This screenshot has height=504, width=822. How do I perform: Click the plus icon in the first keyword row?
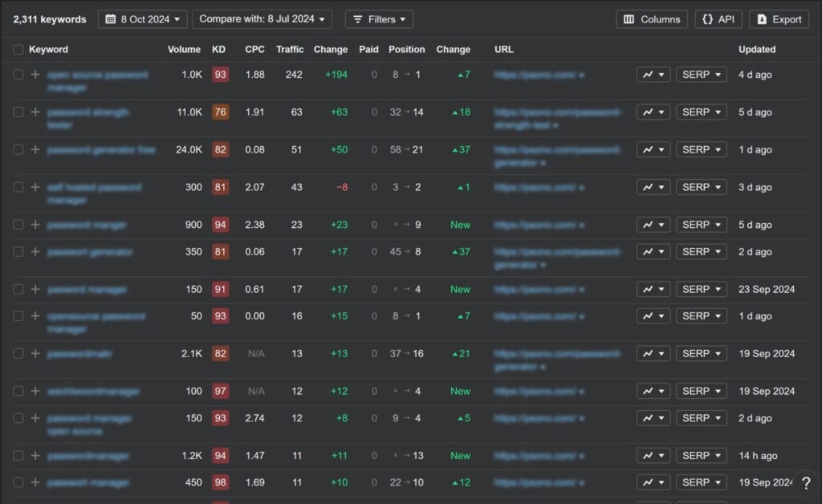tap(35, 75)
